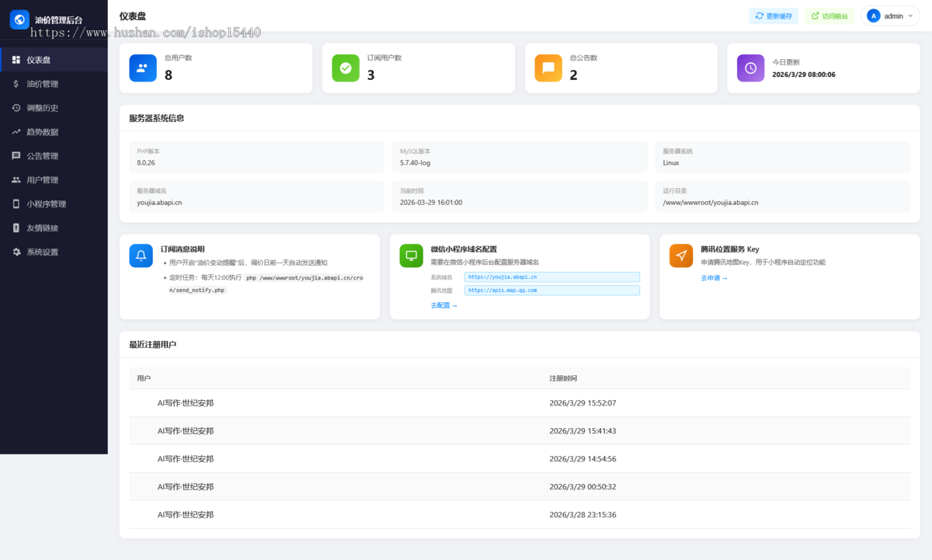Navigate to 用户管理

coord(54,180)
